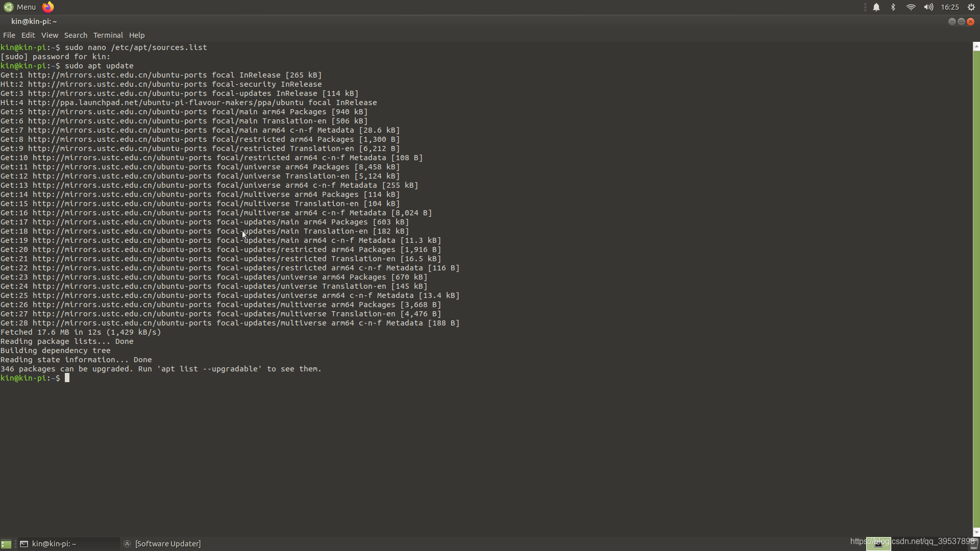980x551 pixels.
Task: Open the Wi-Fi network indicator
Action: (x=911, y=7)
